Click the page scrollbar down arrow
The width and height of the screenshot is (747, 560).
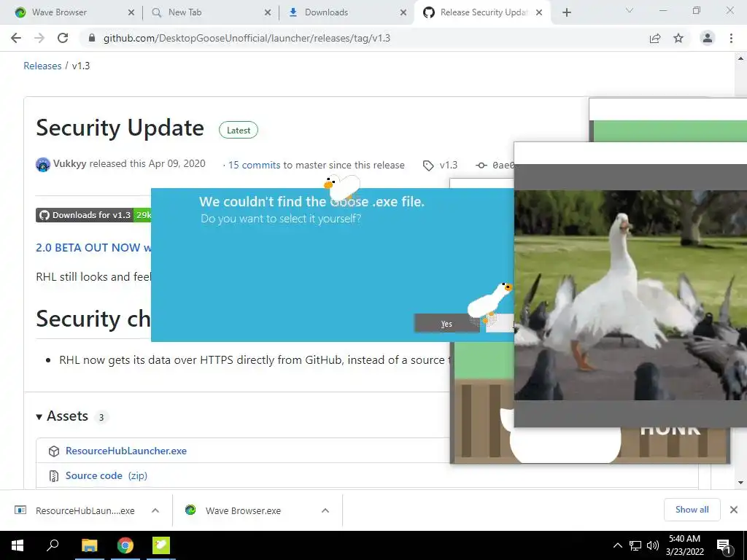[x=740, y=483]
